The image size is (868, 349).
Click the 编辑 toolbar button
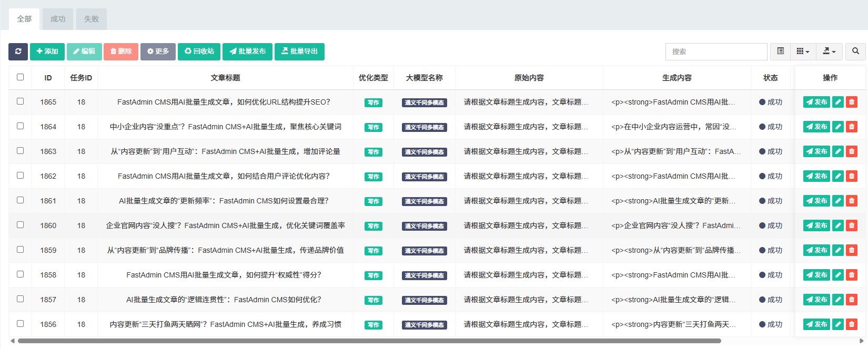(x=84, y=52)
